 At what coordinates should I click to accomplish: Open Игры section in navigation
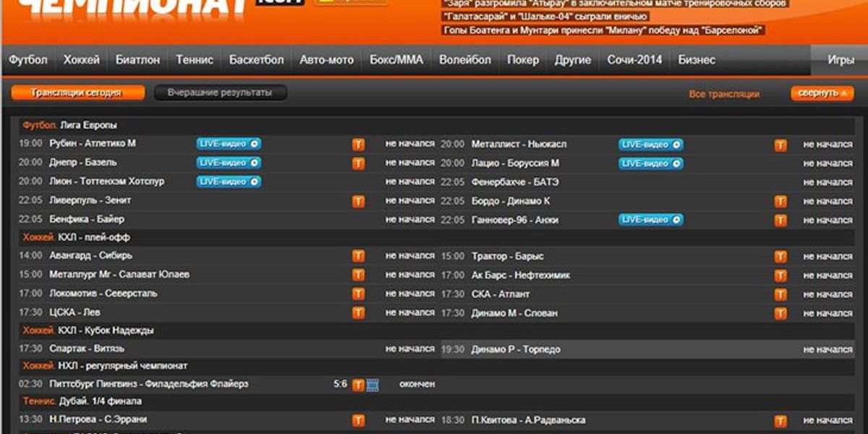pos(841,60)
